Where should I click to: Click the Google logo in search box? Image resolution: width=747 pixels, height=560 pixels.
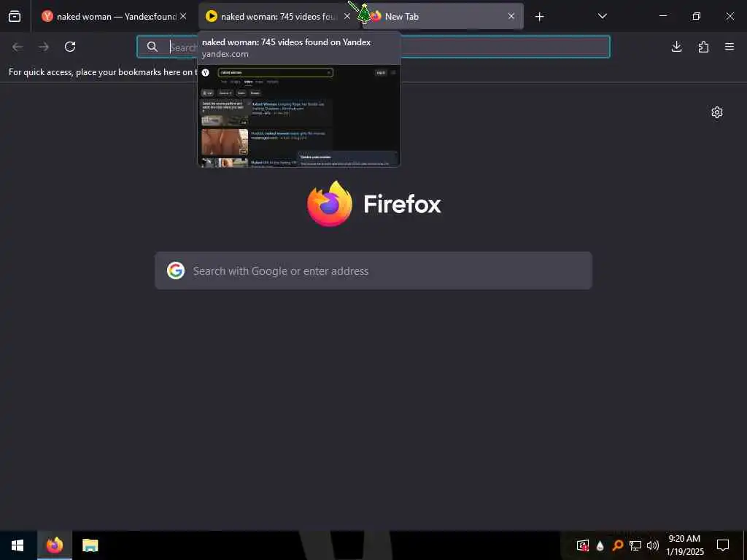(176, 271)
